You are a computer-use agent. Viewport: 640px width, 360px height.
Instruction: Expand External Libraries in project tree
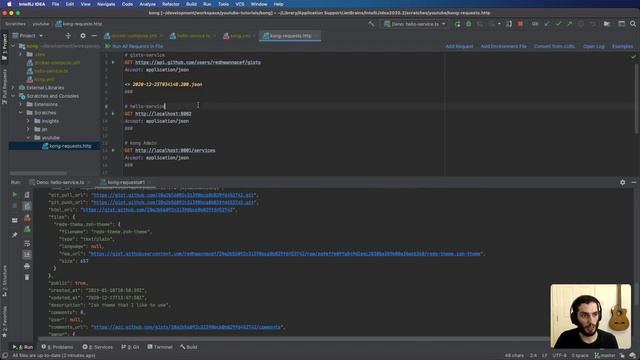coord(13,88)
